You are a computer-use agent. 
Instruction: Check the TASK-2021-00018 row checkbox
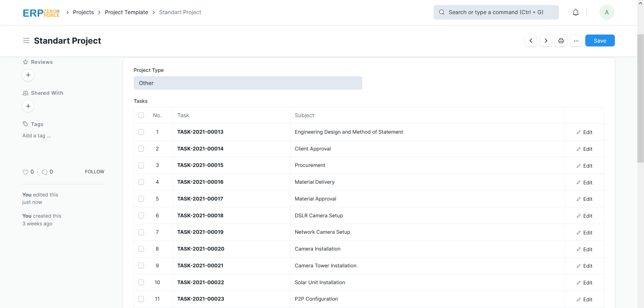[x=141, y=215]
